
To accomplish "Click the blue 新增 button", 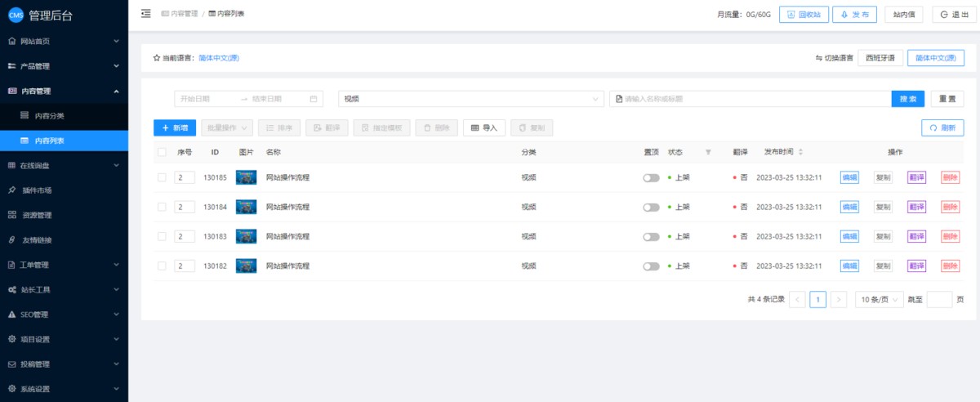I will pyautogui.click(x=174, y=127).
